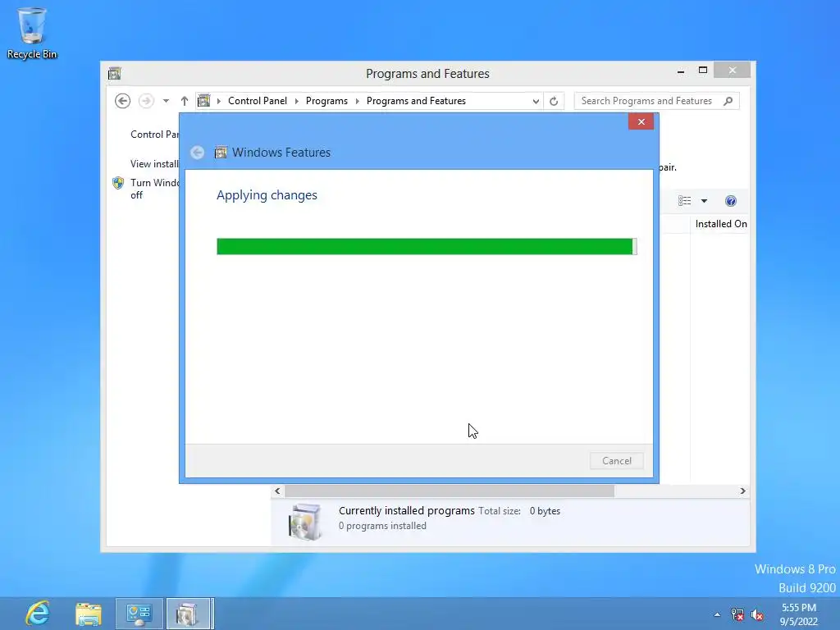840x630 pixels.
Task: Open the volume tray icon
Action: tap(757, 614)
